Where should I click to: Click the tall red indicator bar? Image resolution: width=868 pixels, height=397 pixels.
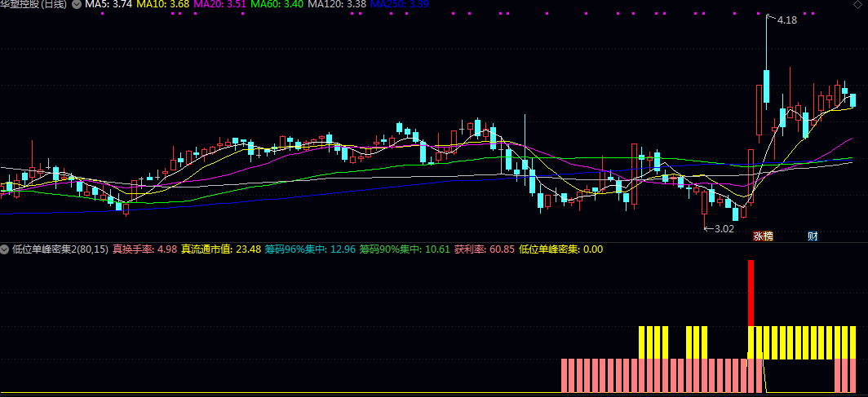click(x=751, y=293)
